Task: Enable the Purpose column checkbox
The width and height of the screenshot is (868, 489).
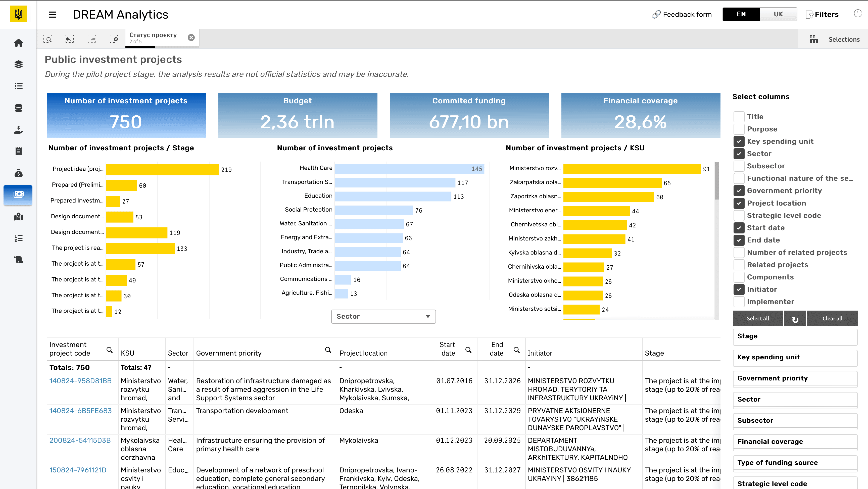Action: pos(739,129)
